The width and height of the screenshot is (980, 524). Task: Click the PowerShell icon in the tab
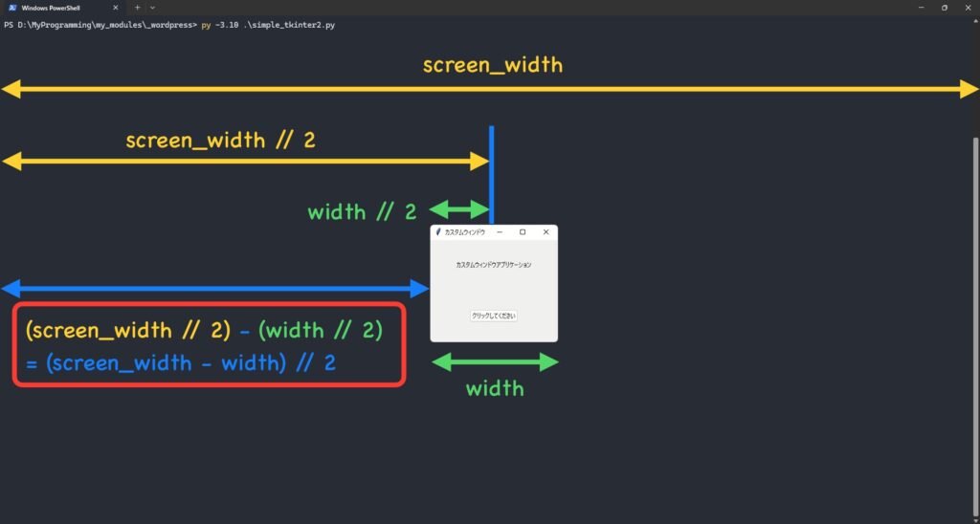11,8
